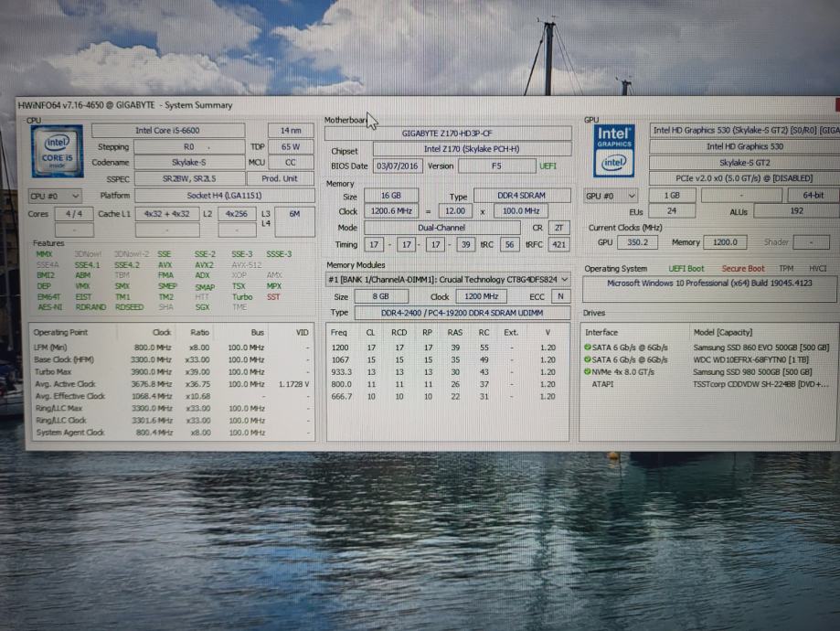Click the Intel Core i5 logo
The width and height of the screenshot is (840, 631).
(58, 151)
